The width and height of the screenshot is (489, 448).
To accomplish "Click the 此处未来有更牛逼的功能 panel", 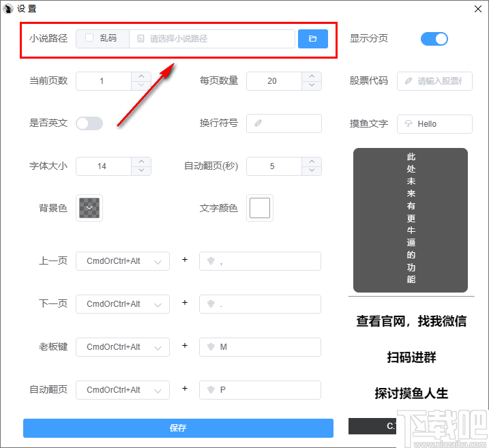I will coord(411,220).
